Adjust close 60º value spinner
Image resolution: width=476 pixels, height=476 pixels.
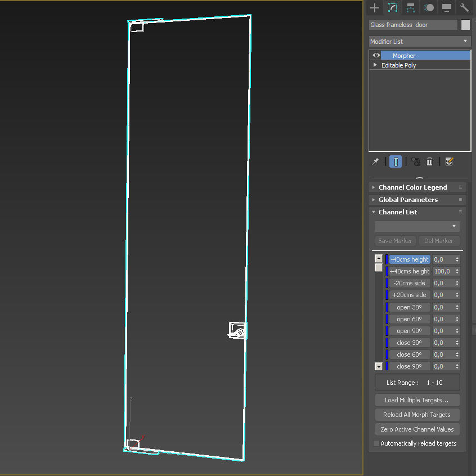coord(457,354)
